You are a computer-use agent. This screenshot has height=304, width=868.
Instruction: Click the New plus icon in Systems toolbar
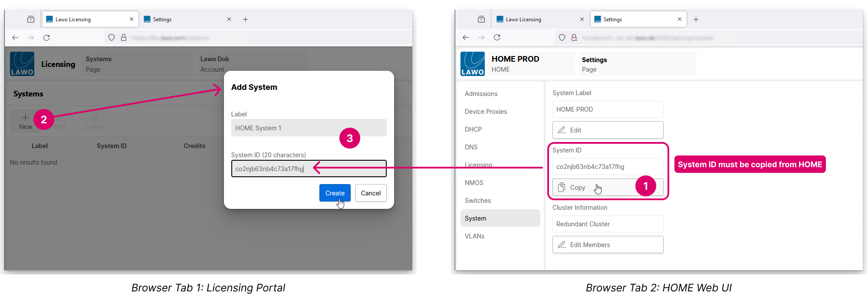tap(25, 118)
